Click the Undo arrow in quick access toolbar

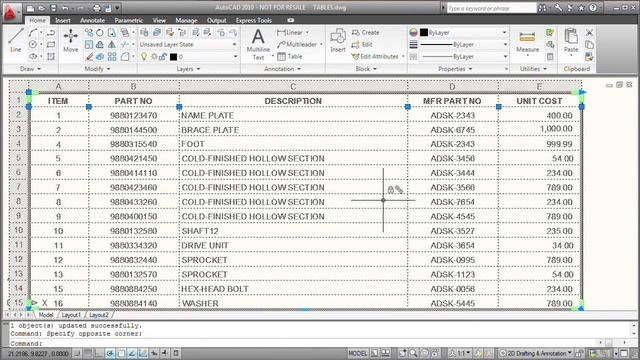click(65, 8)
